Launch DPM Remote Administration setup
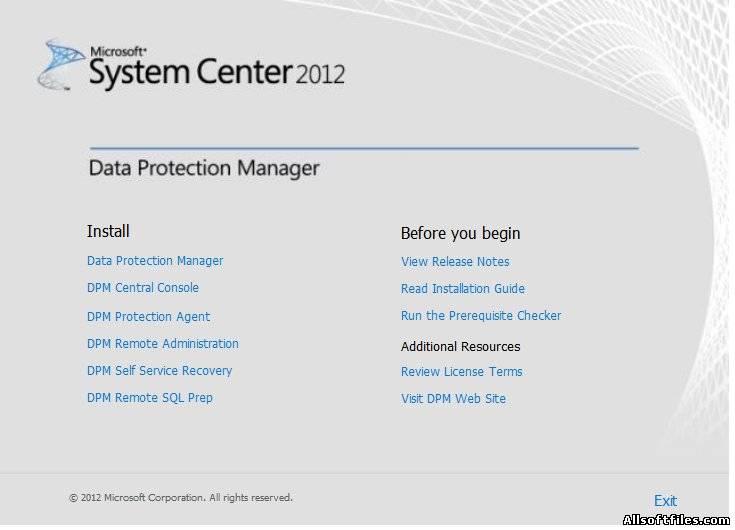 point(163,343)
